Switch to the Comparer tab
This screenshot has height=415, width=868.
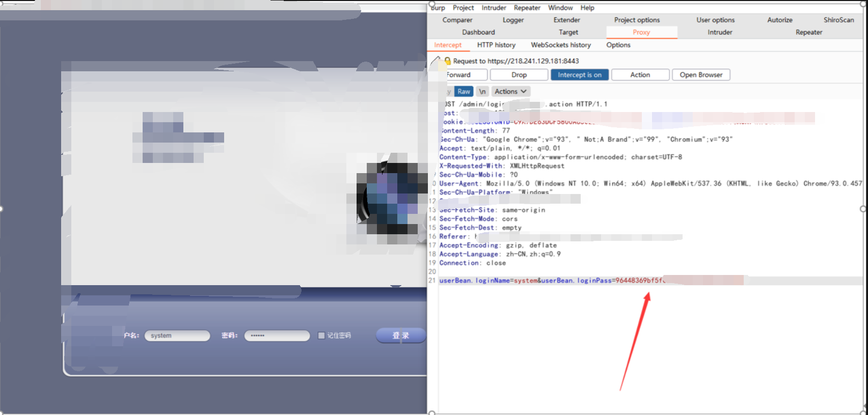(x=457, y=20)
